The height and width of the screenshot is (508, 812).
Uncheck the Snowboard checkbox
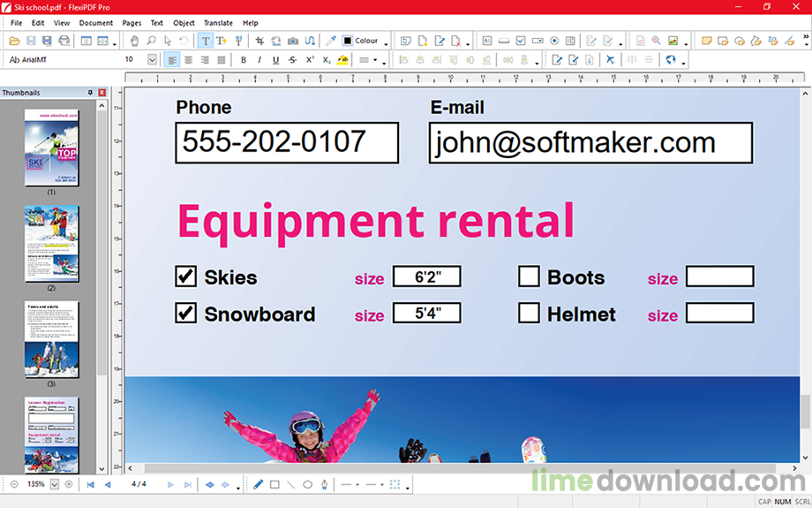(185, 313)
